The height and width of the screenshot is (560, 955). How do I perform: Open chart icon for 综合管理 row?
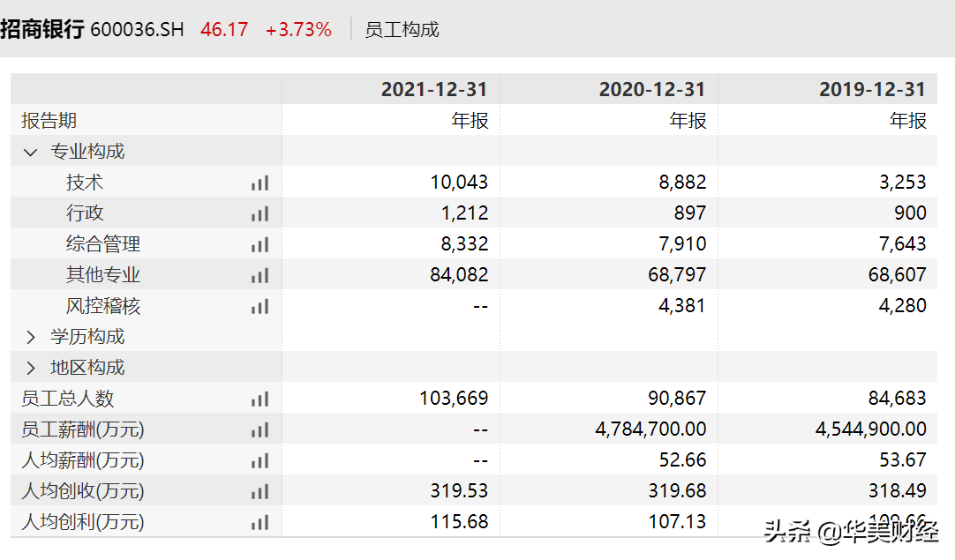260,245
